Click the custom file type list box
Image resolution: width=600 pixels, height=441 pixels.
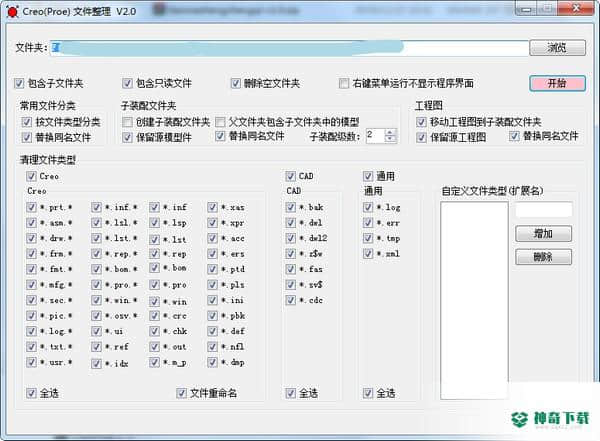pos(474,301)
